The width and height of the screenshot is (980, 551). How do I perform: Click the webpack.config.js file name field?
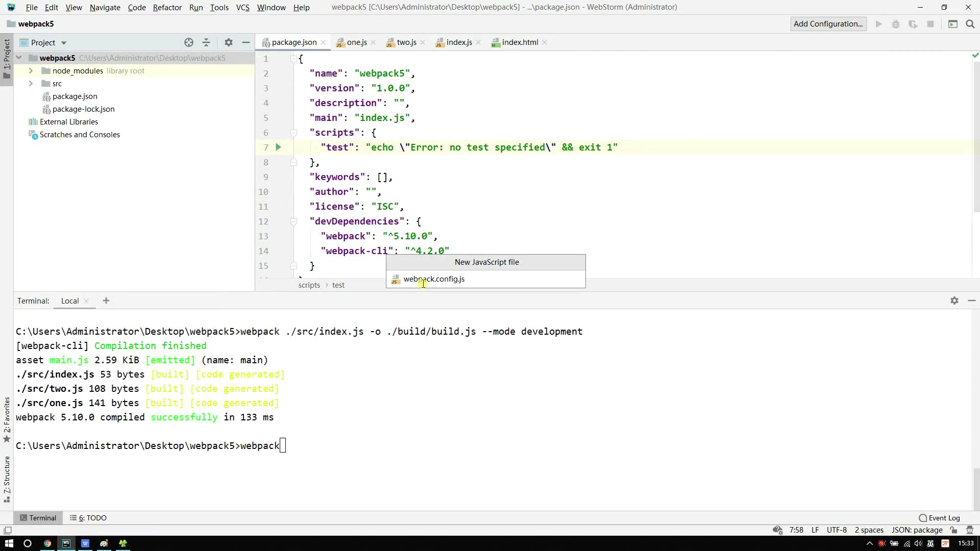point(485,279)
